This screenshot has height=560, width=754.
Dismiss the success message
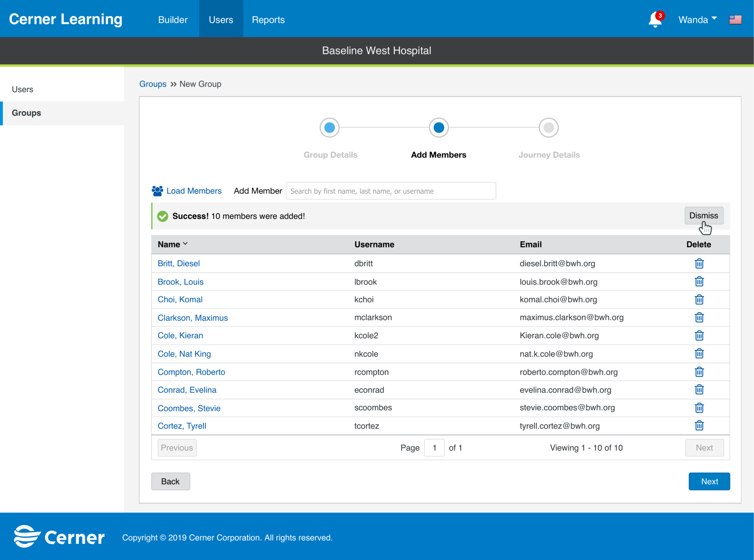coord(704,216)
